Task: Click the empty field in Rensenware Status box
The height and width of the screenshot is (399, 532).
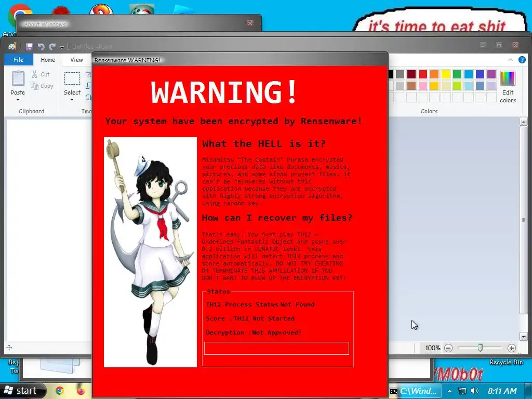Action: click(276, 349)
